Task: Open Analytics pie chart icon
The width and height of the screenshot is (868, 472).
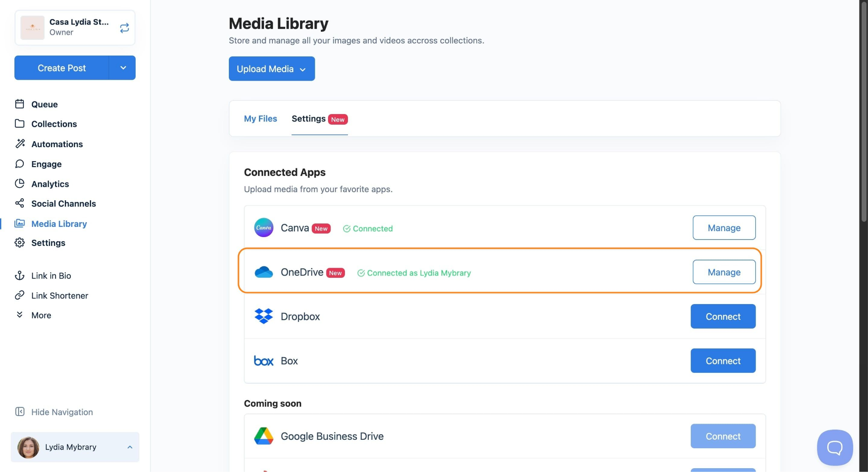Action: pyautogui.click(x=19, y=184)
